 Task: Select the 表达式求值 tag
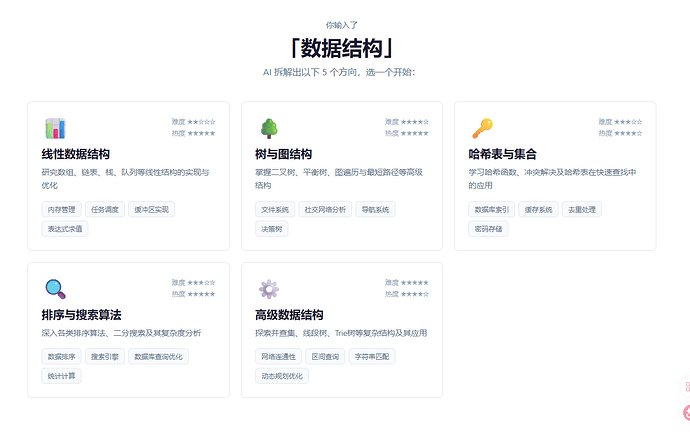pyautogui.click(x=65, y=229)
